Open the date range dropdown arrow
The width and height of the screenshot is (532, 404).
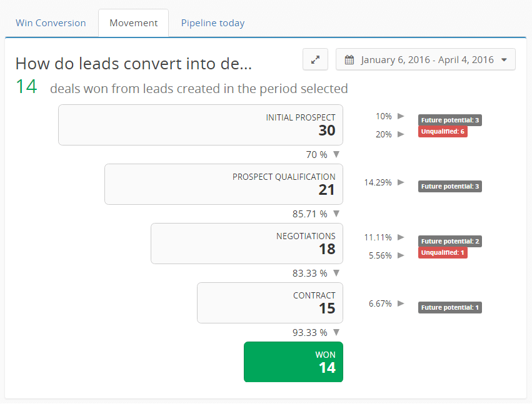(x=503, y=60)
